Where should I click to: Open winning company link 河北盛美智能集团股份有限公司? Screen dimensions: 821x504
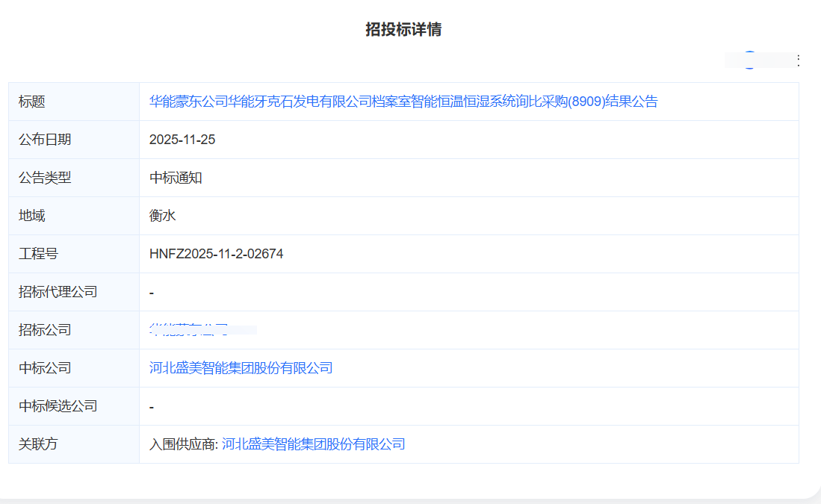tap(241, 367)
